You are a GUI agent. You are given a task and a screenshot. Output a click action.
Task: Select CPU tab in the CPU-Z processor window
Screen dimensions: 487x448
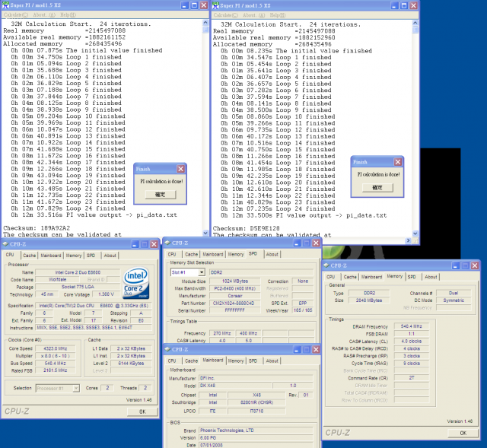coord(10,255)
